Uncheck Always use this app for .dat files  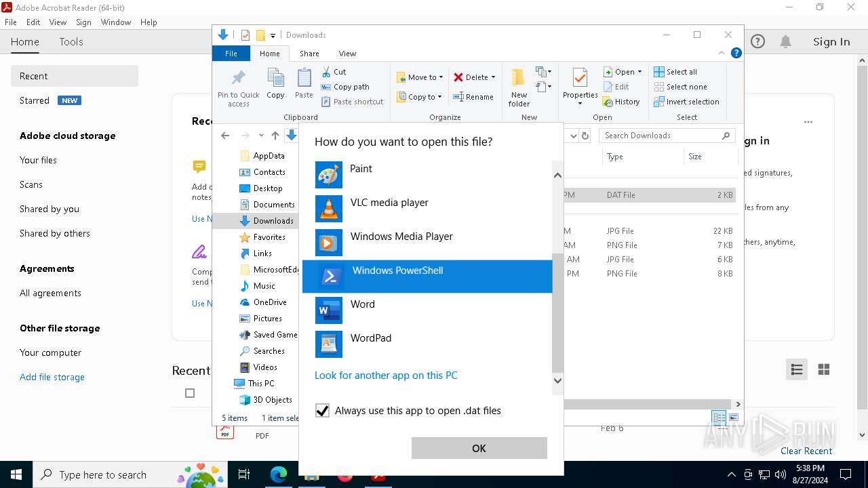(322, 411)
